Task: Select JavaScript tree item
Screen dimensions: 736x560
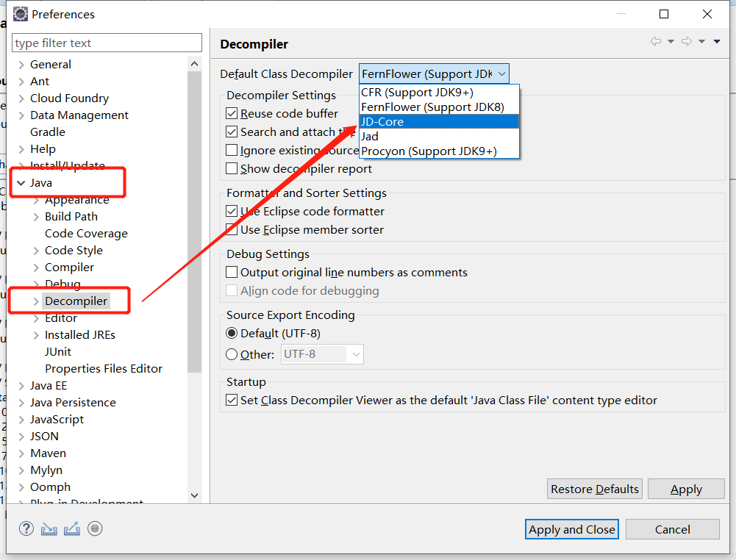Action: pos(57,419)
